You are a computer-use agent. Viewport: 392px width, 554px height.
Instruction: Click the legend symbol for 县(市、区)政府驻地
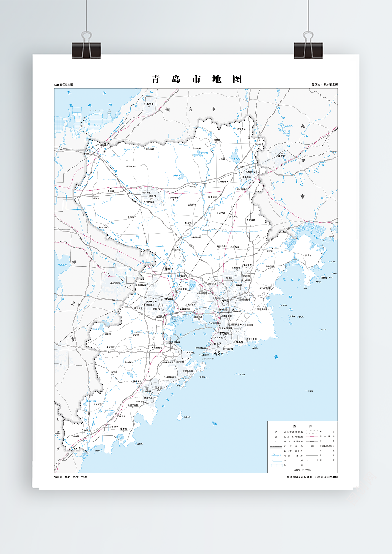point(276,437)
